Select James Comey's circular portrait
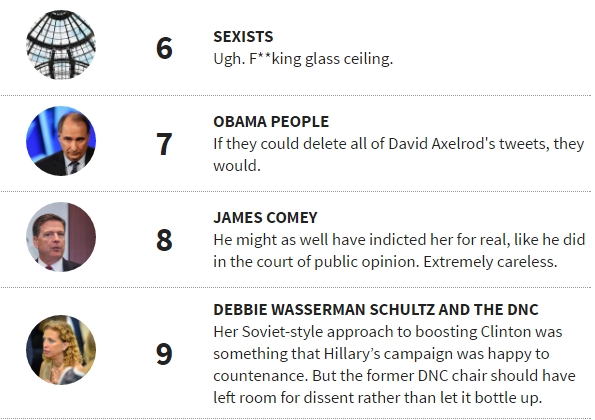 point(61,237)
